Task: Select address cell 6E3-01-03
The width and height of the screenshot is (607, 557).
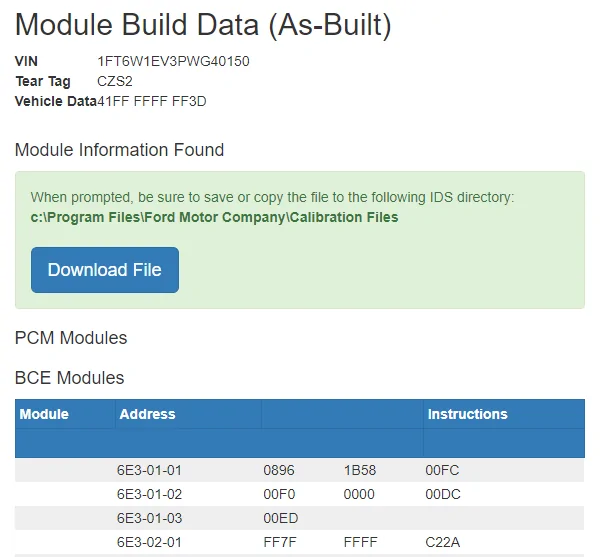Action: click(x=150, y=518)
